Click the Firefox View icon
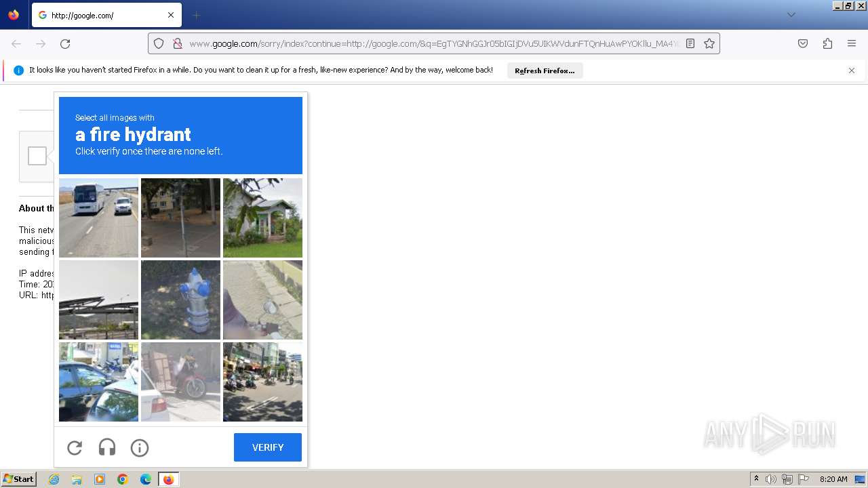This screenshot has height=488, width=868. 14,15
